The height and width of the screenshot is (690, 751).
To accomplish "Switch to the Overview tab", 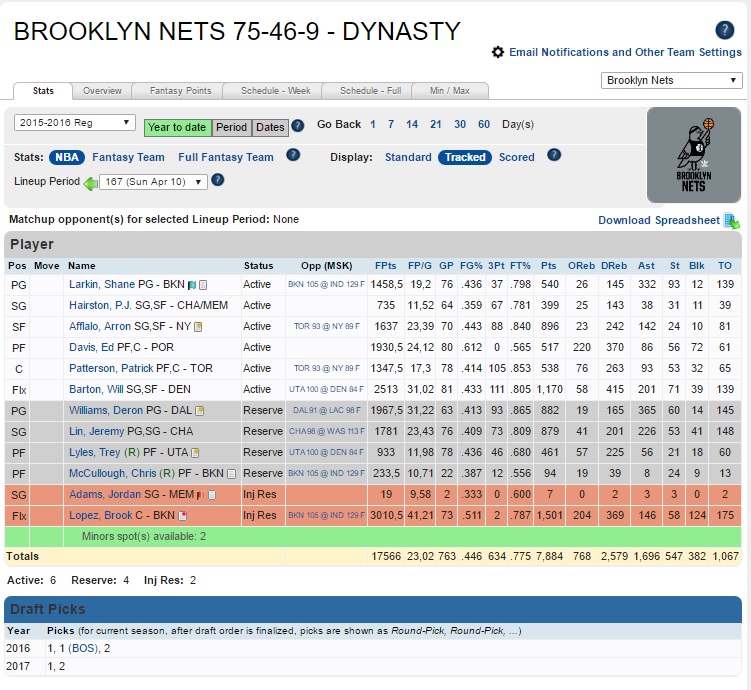I will coord(102,91).
